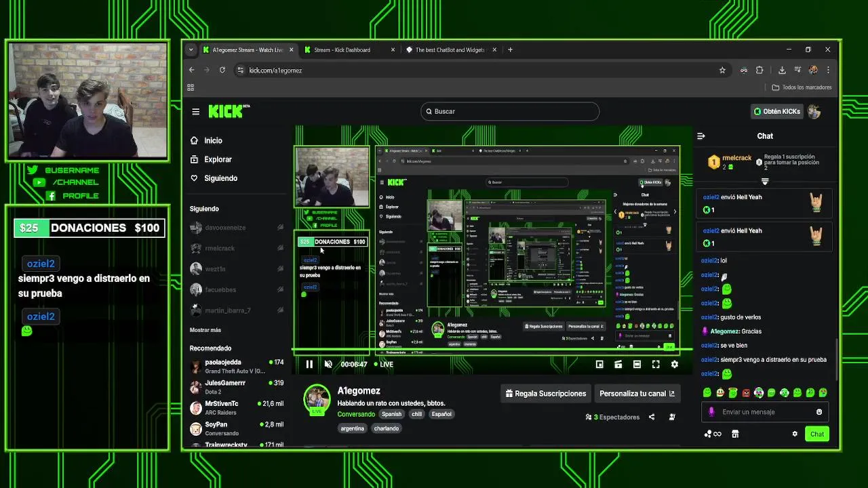Click the A1egomez channel avatar
Screen dimensions: 868x488
[317, 399]
